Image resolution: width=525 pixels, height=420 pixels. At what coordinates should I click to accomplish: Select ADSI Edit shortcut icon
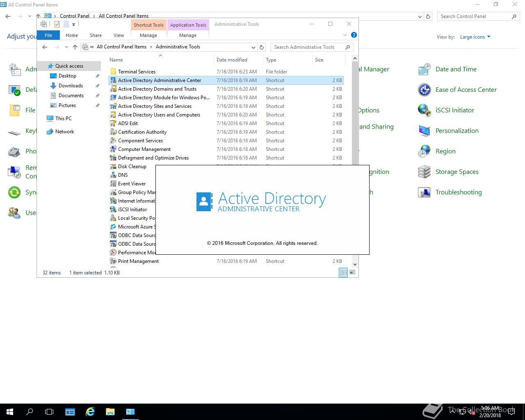coord(113,123)
